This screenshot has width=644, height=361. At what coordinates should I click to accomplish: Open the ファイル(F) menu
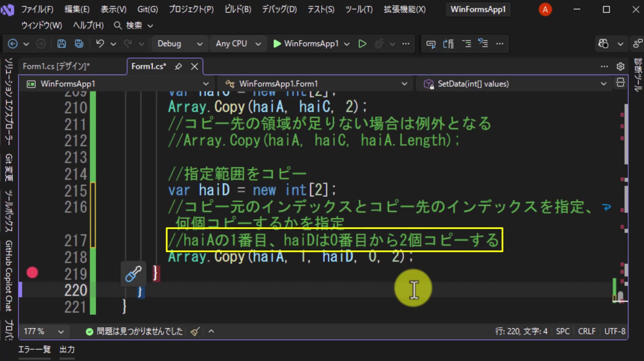pyautogui.click(x=37, y=9)
